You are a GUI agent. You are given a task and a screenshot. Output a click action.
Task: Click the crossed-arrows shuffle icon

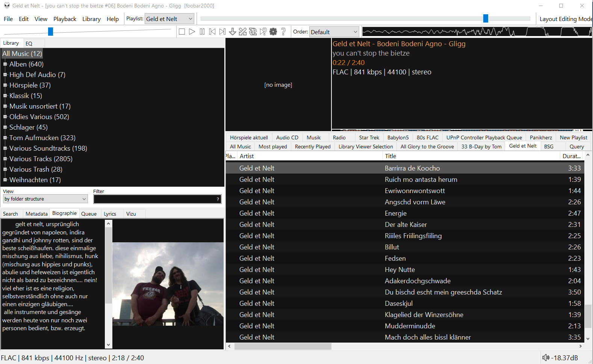pyautogui.click(x=243, y=32)
